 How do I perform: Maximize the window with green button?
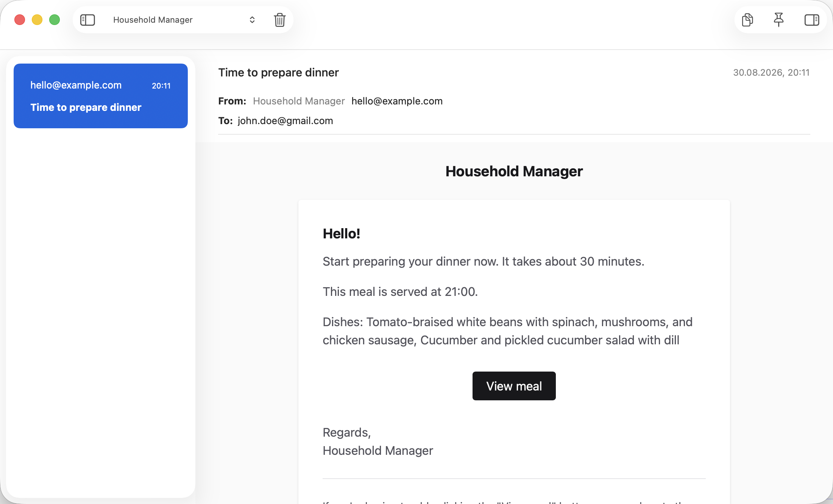tap(55, 20)
